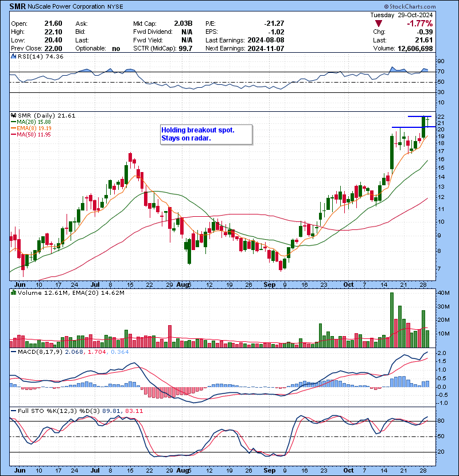Viewport: 459px width, 476px height.
Task: Click the RSI indicator icon beside RSI(14)
Action: pyautogui.click(x=13, y=56)
